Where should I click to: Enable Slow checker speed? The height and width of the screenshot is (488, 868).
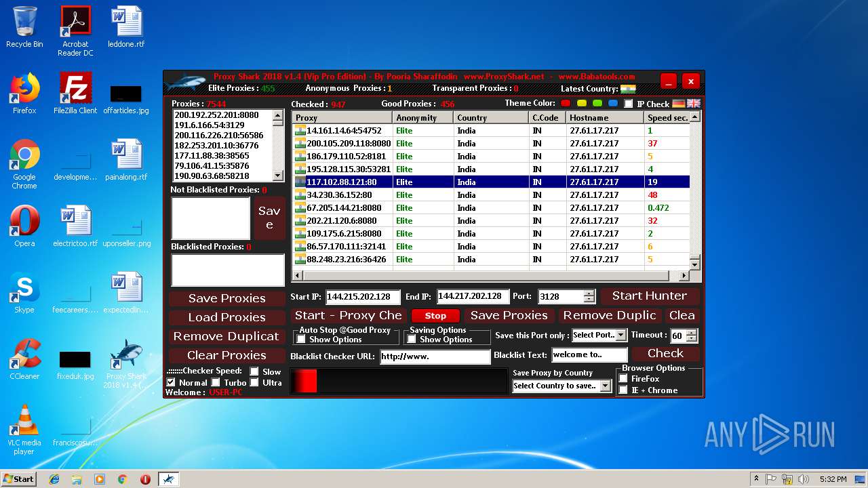tap(254, 371)
